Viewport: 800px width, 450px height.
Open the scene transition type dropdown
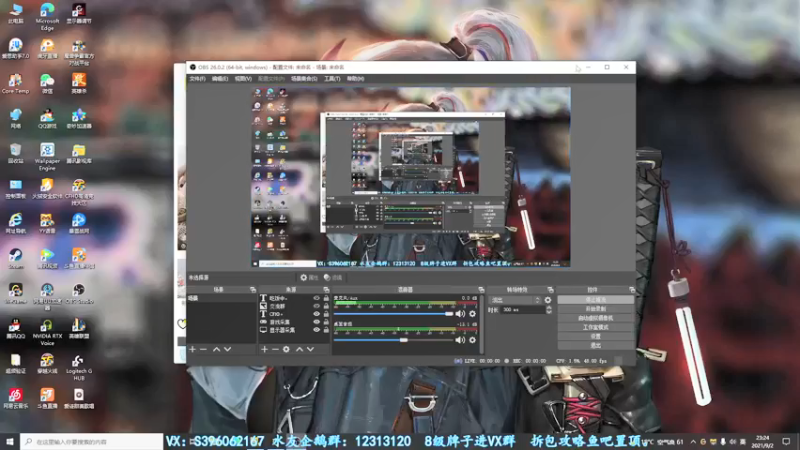tap(515, 300)
